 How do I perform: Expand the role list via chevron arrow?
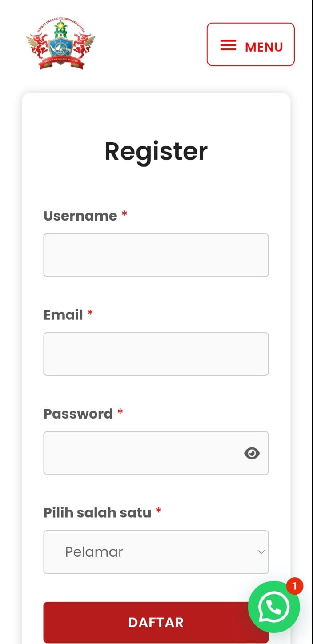261,552
